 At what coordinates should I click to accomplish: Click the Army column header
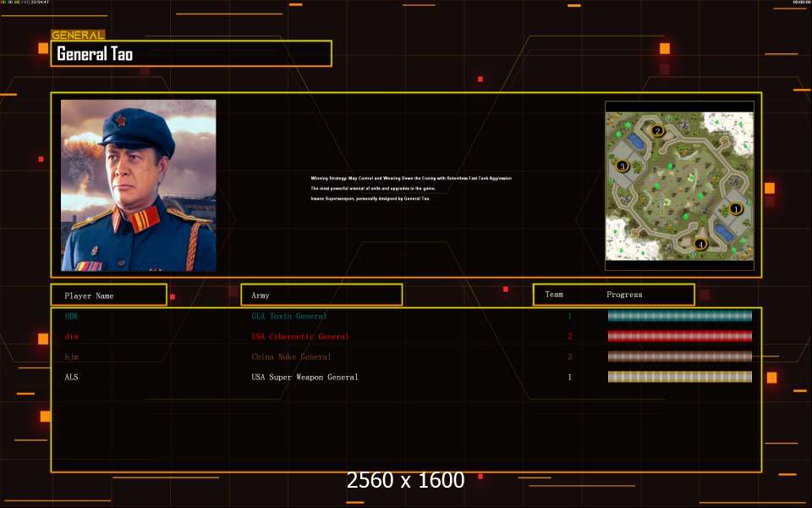point(321,295)
